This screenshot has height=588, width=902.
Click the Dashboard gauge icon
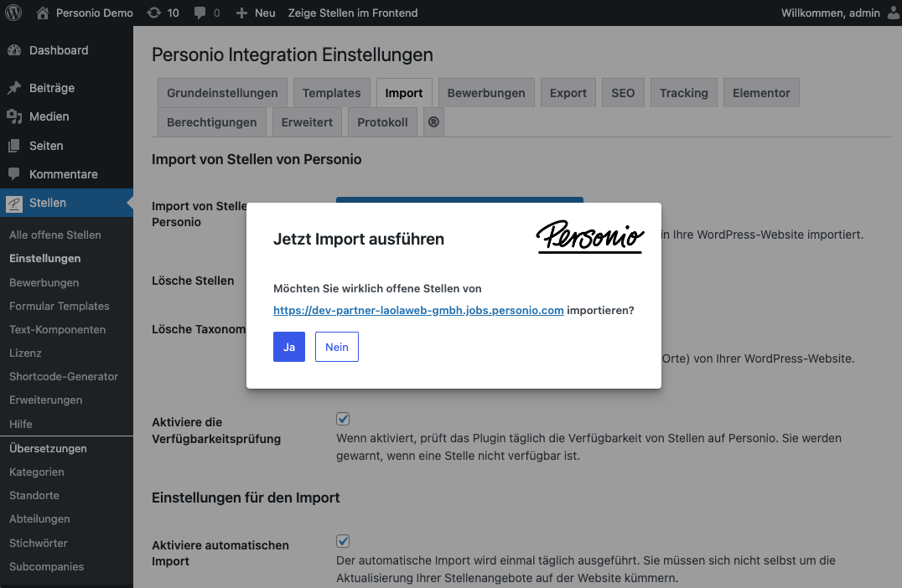click(x=14, y=50)
